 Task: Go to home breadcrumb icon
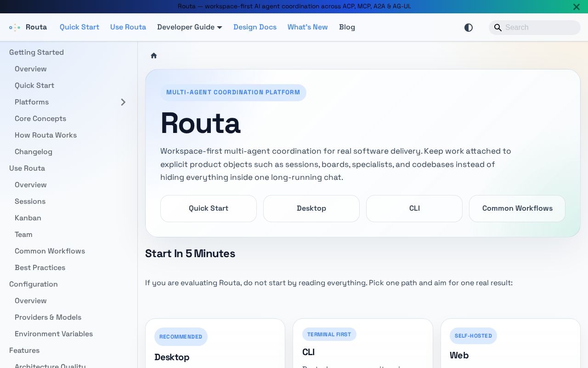pyautogui.click(x=154, y=56)
